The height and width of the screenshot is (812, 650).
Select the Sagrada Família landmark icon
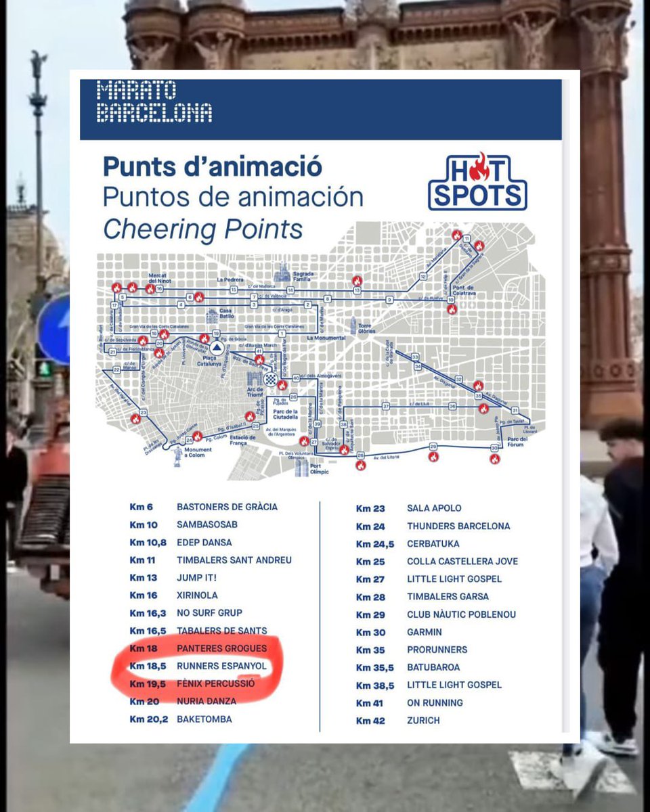[x=282, y=271]
